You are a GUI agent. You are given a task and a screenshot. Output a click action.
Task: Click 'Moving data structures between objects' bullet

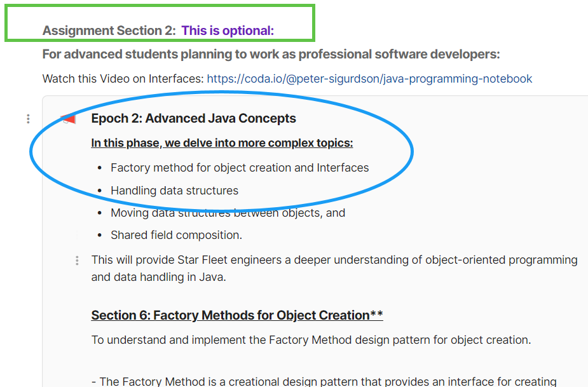(228, 213)
